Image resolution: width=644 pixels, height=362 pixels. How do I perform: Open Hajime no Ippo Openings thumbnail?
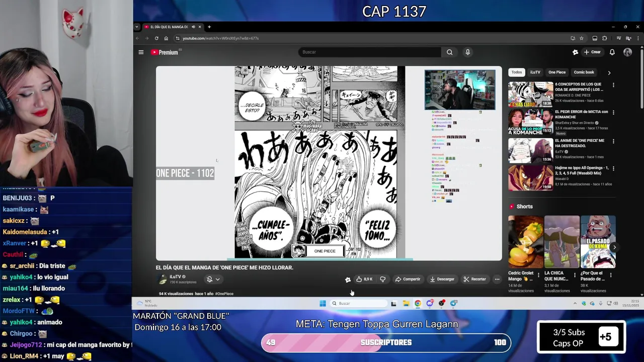point(530,178)
